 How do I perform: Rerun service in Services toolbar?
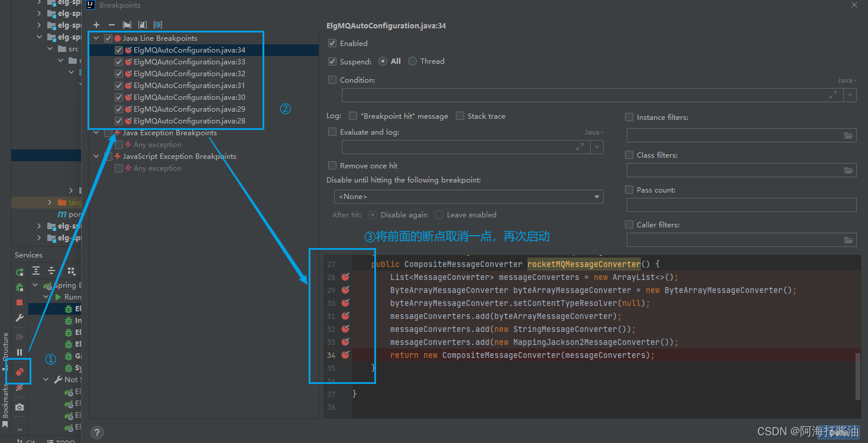tap(20, 272)
